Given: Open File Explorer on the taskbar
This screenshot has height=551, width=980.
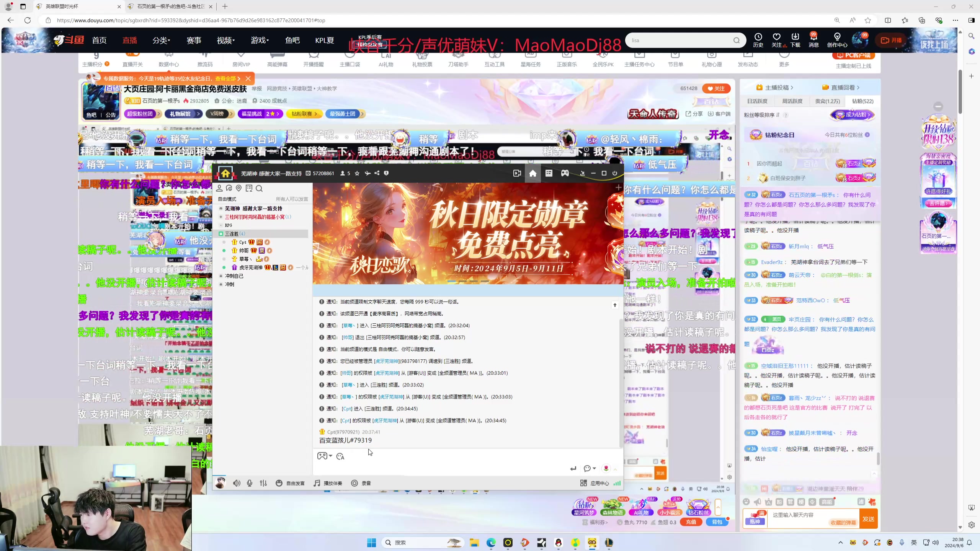Looking at the screenshot, I should (x=474, y=543).
